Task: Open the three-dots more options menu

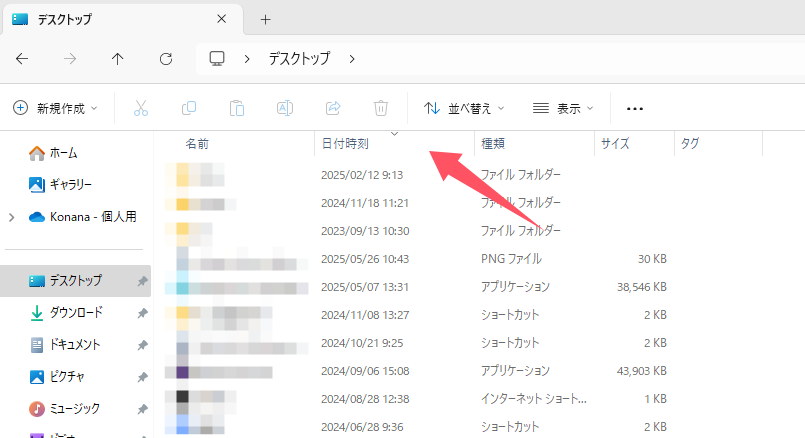Action: click(x=635, y=109)
